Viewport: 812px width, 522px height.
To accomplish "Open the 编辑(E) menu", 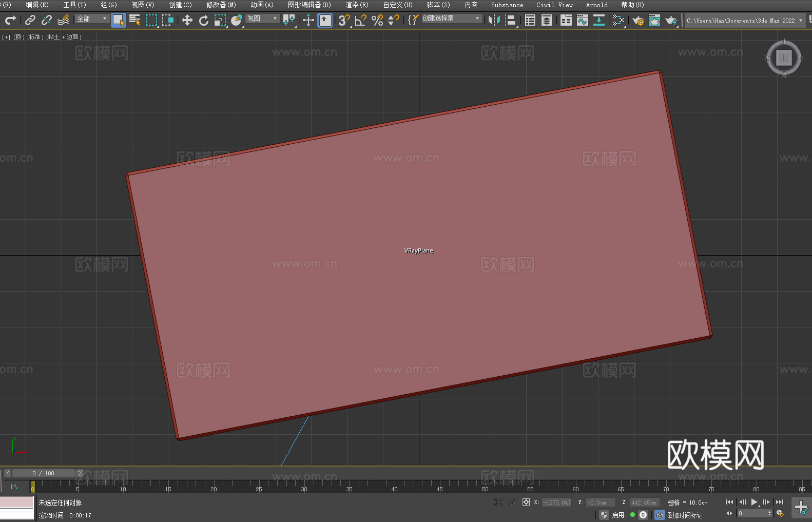I will click(x=37, y=5).
